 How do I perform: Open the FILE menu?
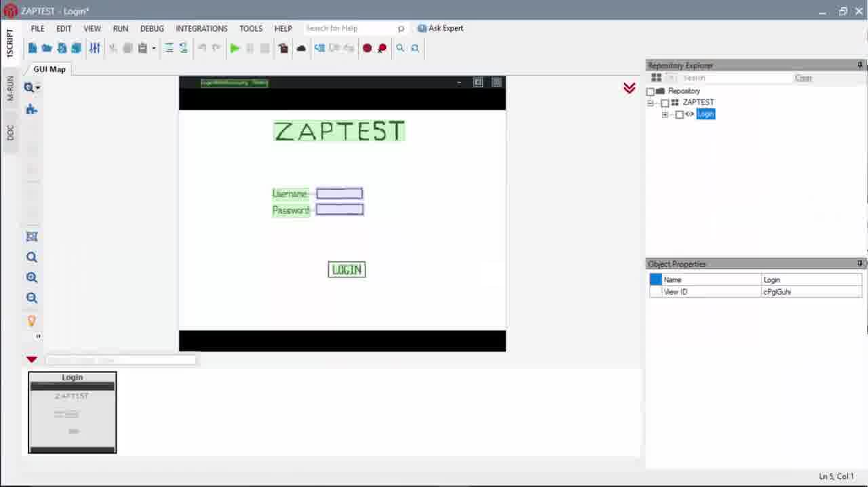tap(38, 28)
